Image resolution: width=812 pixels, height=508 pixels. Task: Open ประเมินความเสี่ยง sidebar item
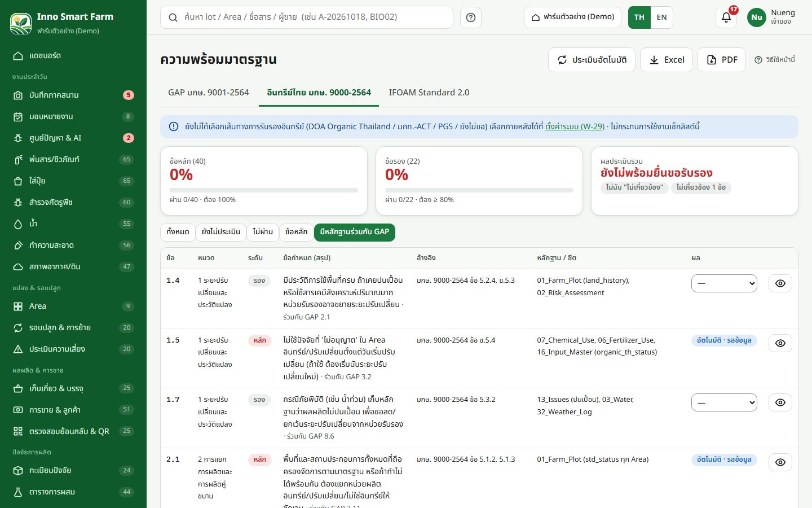click(x=73, y=349)
